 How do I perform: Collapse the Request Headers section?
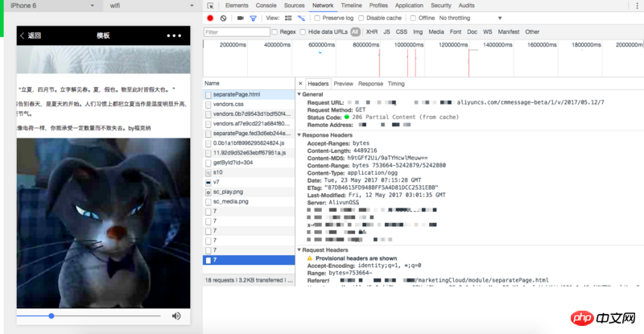coord(299,249)
